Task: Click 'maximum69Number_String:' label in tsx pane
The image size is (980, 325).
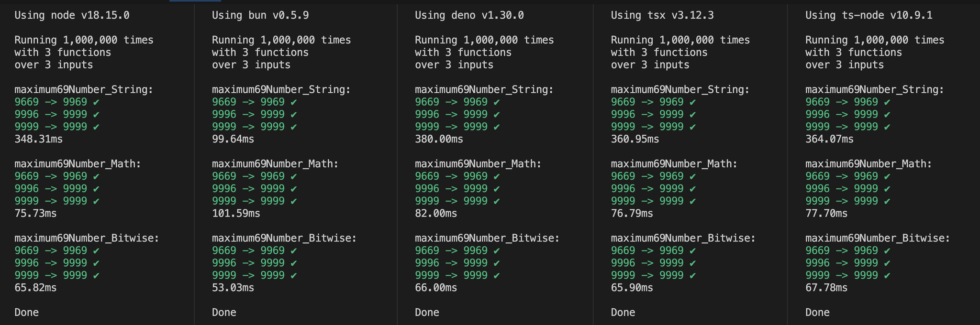Action: click(x=680, y=89)
